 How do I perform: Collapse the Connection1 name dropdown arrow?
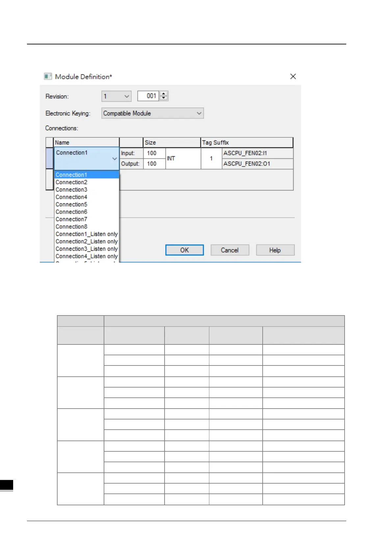click(114, 159)
